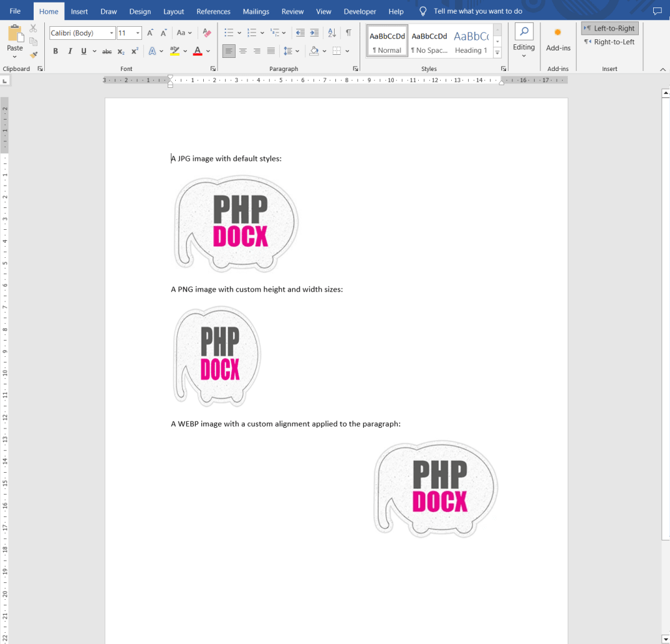Apply the Normal style
The height and width of the screenshot is (644, 670).
(x=387, y=42)
